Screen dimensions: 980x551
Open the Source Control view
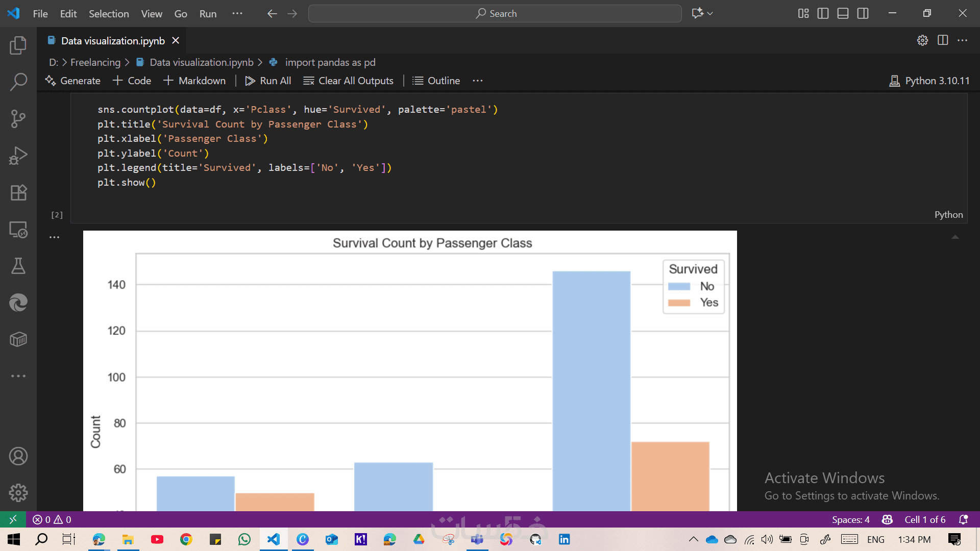18,118
